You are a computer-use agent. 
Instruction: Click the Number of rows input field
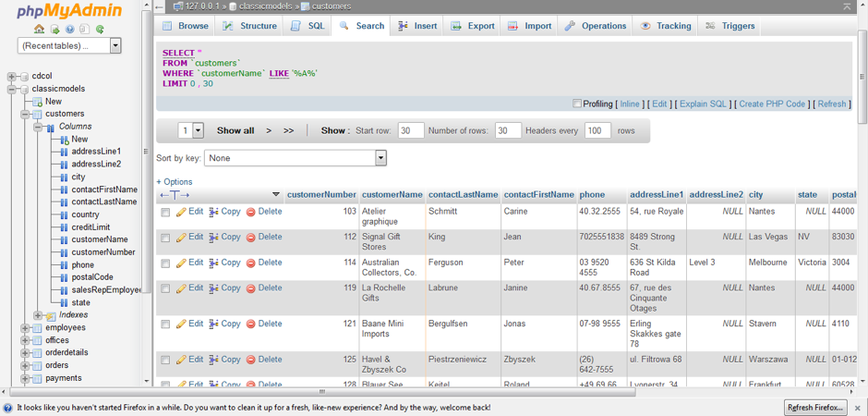508,131
